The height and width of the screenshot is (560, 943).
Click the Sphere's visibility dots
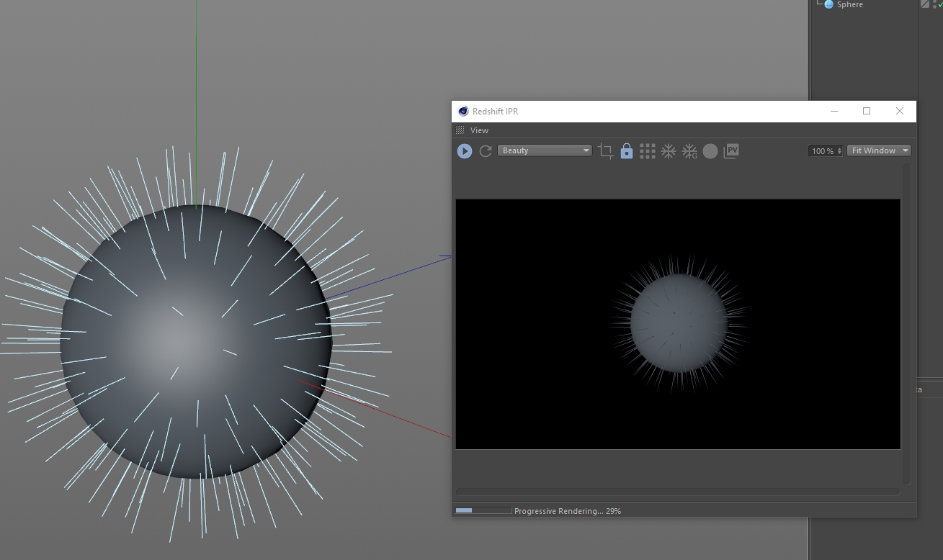tap(934, 4)
